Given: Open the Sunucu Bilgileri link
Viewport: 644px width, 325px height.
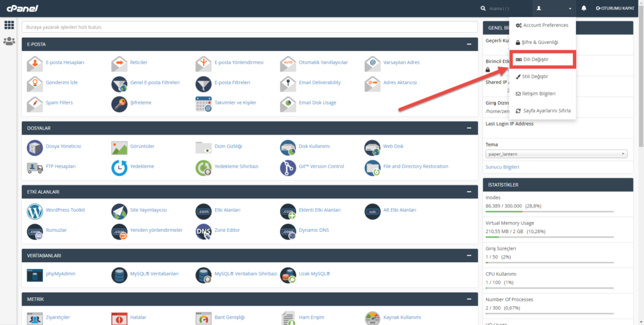Looking at the screenshot, I should [x=502, y=167].
